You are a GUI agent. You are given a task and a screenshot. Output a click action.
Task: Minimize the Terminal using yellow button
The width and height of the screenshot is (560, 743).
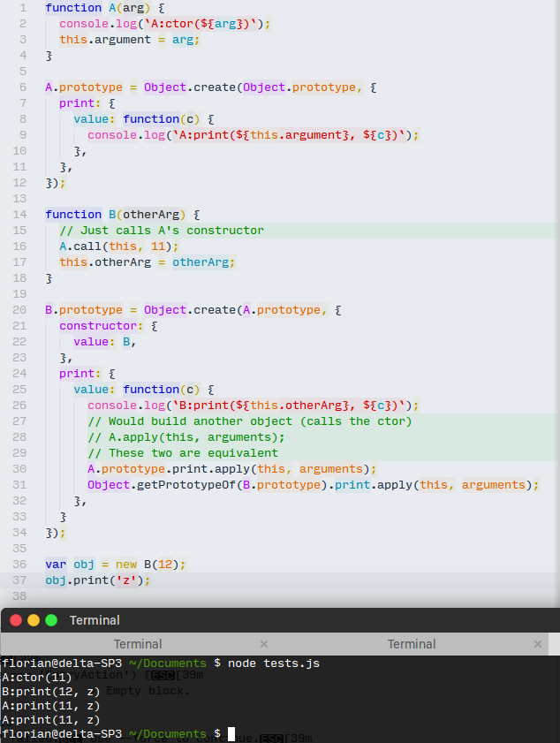(x=34, y=620)
